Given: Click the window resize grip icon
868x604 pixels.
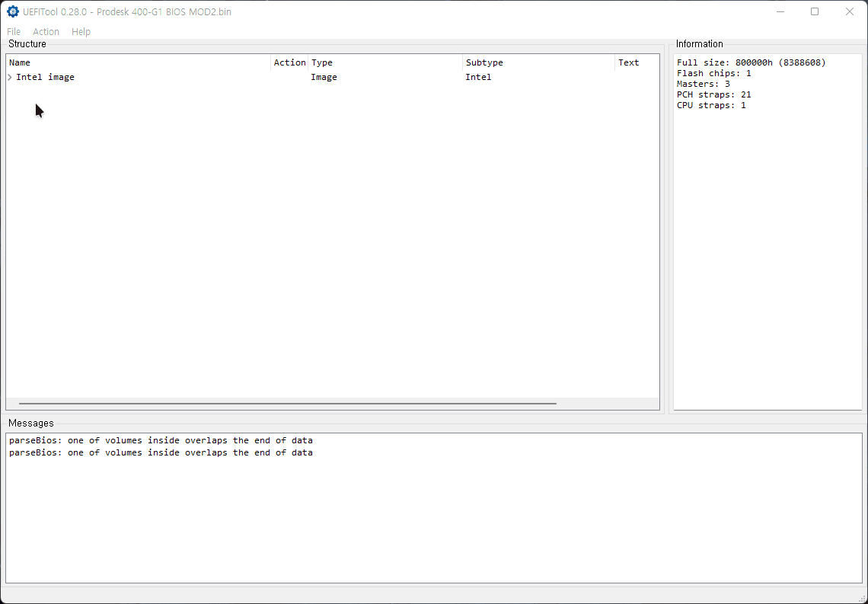Looking at the screenshot, I should click(862, 598).
